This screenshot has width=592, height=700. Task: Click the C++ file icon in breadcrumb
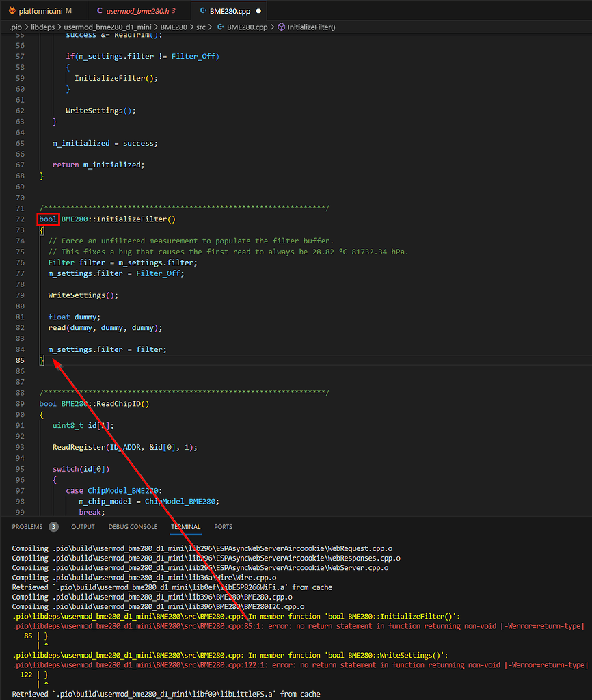coord(221,27)
